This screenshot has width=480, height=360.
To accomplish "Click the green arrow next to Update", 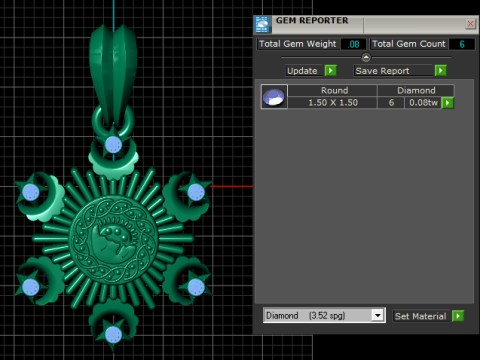I will (x=330, y=71).
